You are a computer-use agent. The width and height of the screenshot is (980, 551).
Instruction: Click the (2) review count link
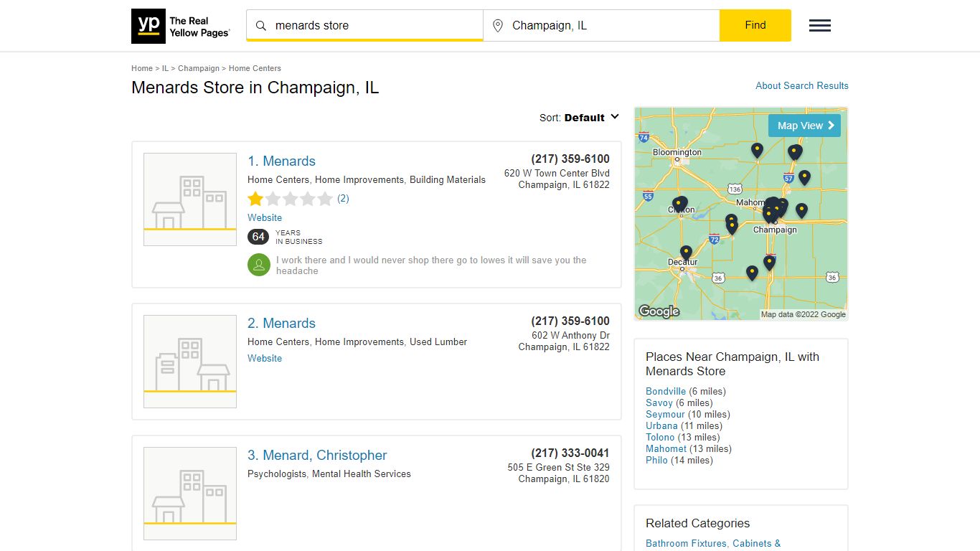343,199
